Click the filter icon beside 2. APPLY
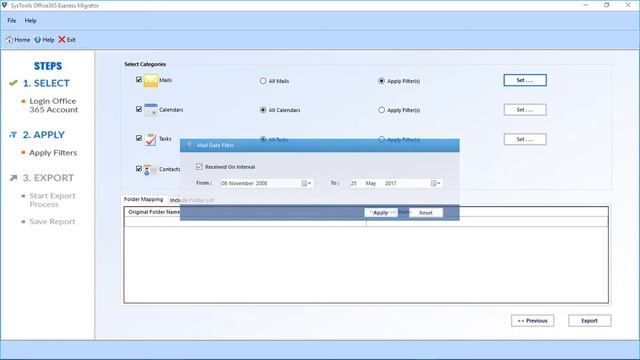Screen dimensions: 640x360 coord(13,135)
